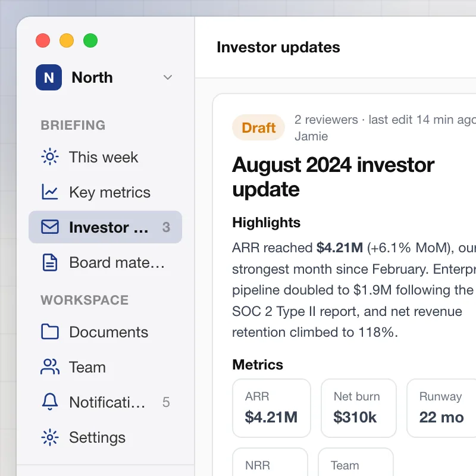
Task: Click the Highlights heading
Action: coord(266,223)
